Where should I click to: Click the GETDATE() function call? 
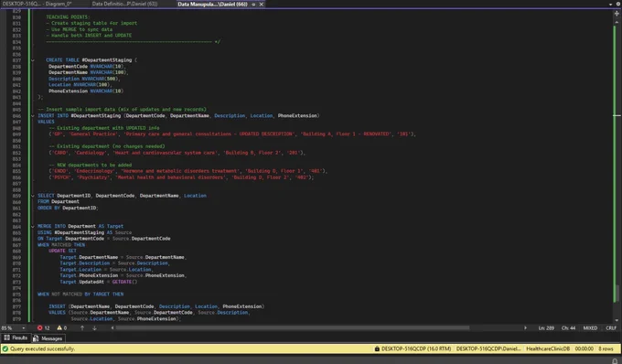point(124,282)
